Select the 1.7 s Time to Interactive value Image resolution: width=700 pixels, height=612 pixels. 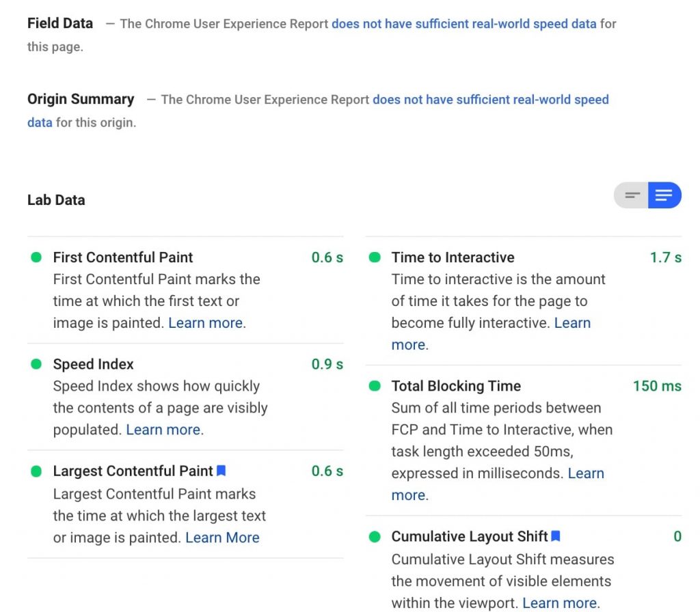coord(665,258)
